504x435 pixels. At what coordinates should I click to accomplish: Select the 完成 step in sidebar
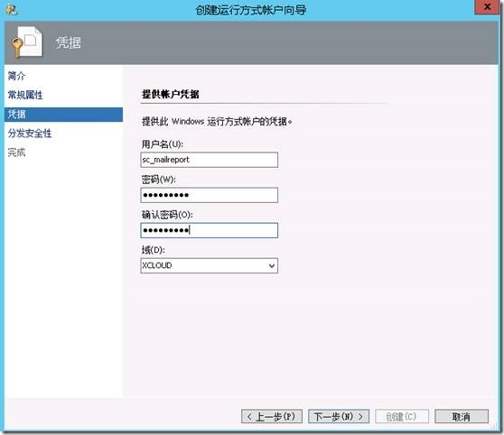point(17,153)
